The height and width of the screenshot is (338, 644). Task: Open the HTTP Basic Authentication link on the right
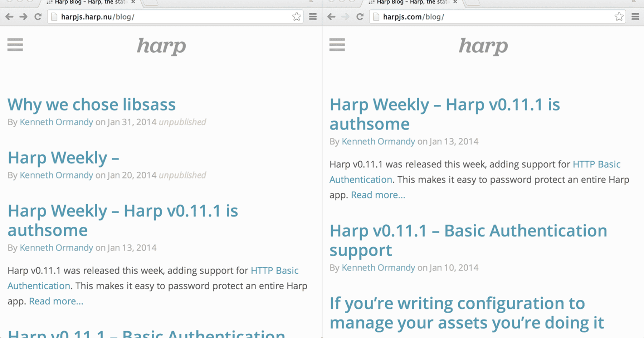[597, 164]
